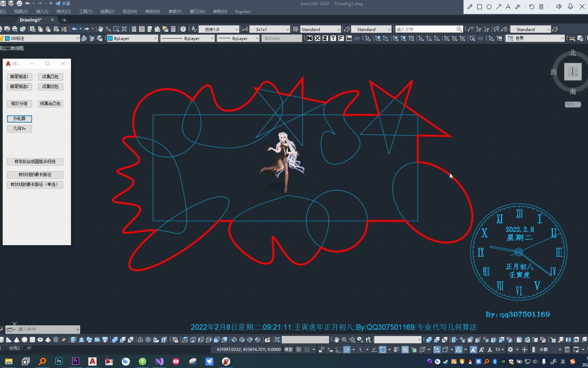
Task: Click the Zoom Window toolbar icon
Action: click(116, 29)
